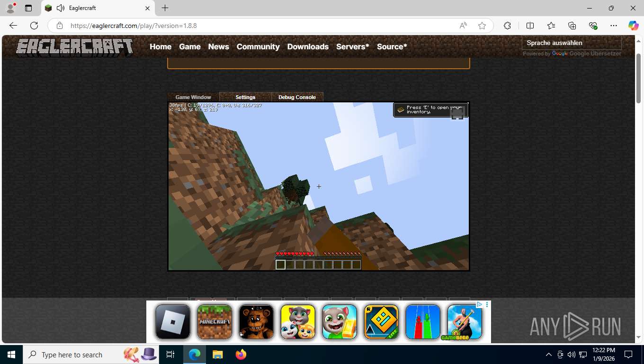Open the Freddy Fazbear bear game icon
Image resolution: width=644 pixels, height=364 pixels.
point(256,322)
